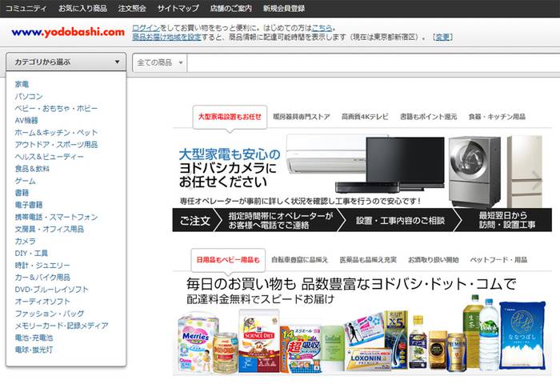Click 商品お届け地域を設定 link

point(166,37)
